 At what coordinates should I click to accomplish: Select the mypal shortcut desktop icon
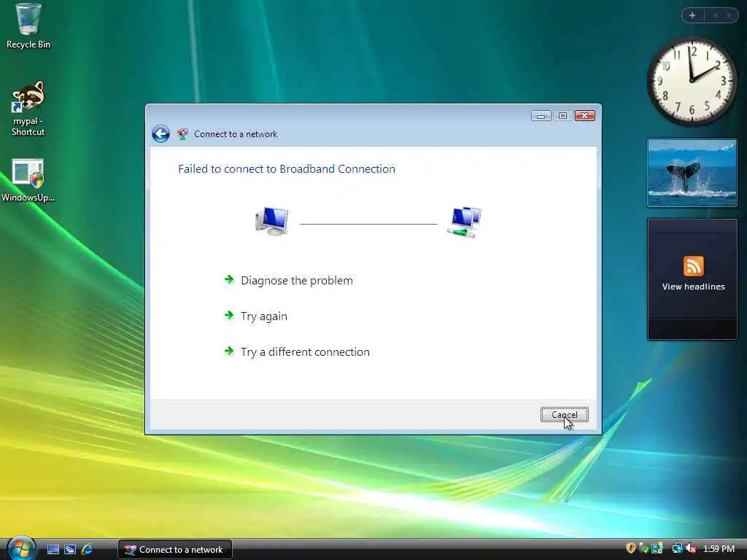(28, 109)
